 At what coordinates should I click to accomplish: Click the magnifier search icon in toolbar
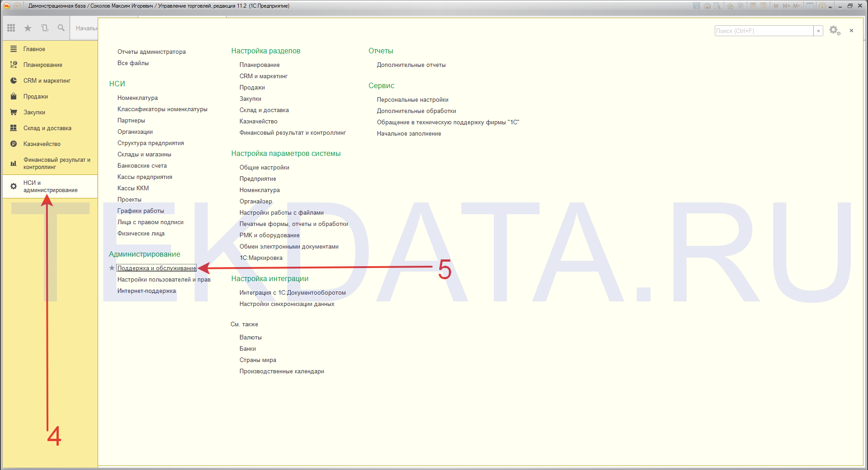tap(61, 28)
